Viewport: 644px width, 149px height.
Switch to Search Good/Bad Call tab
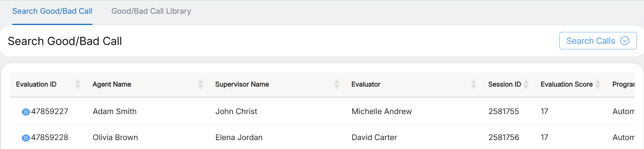click(52, 11)
